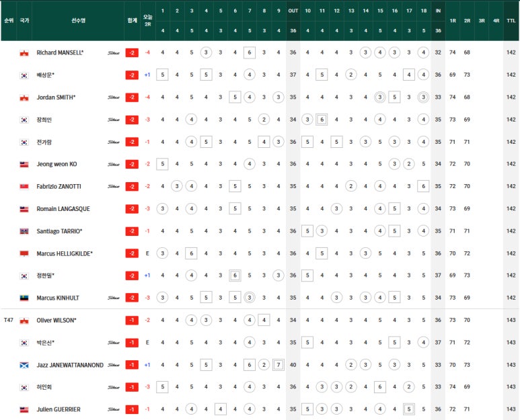Click the Titleist logo in Jordan SMITH's row

(x=114, y=97)
